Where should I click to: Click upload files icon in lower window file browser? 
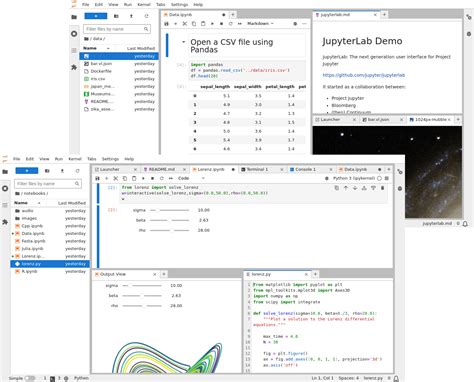pos(62,171)
